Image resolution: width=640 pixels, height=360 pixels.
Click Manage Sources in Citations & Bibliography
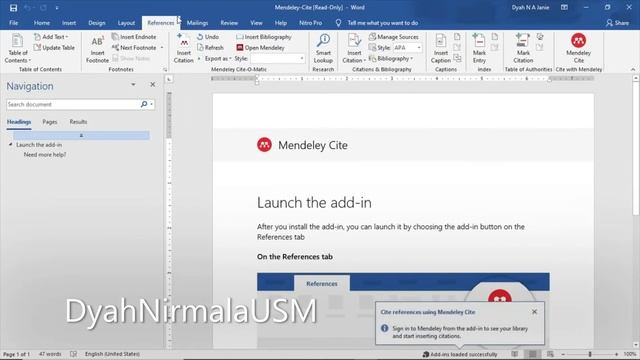394,37
